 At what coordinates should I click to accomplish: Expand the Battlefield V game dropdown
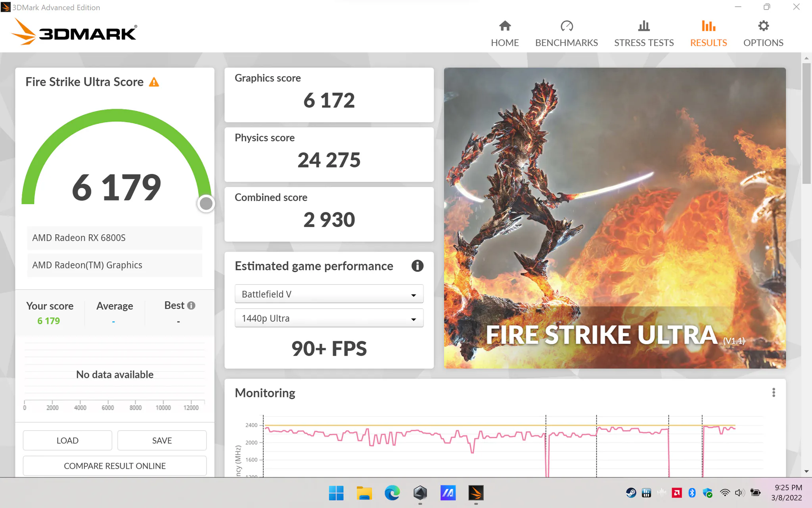329,294
